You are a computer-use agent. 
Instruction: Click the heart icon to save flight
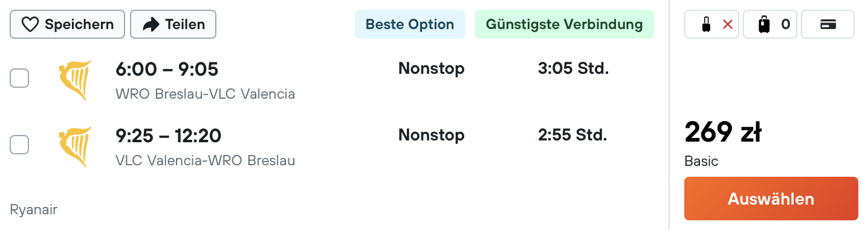(30, 24)
